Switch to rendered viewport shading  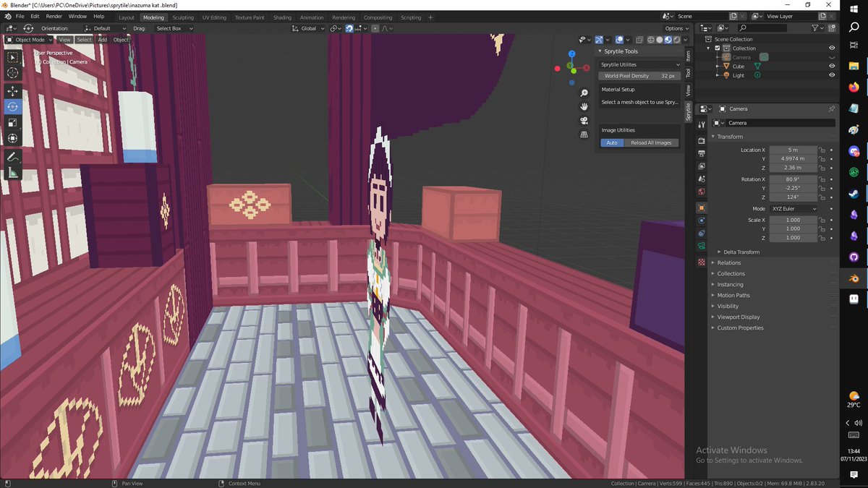point(676,40)
